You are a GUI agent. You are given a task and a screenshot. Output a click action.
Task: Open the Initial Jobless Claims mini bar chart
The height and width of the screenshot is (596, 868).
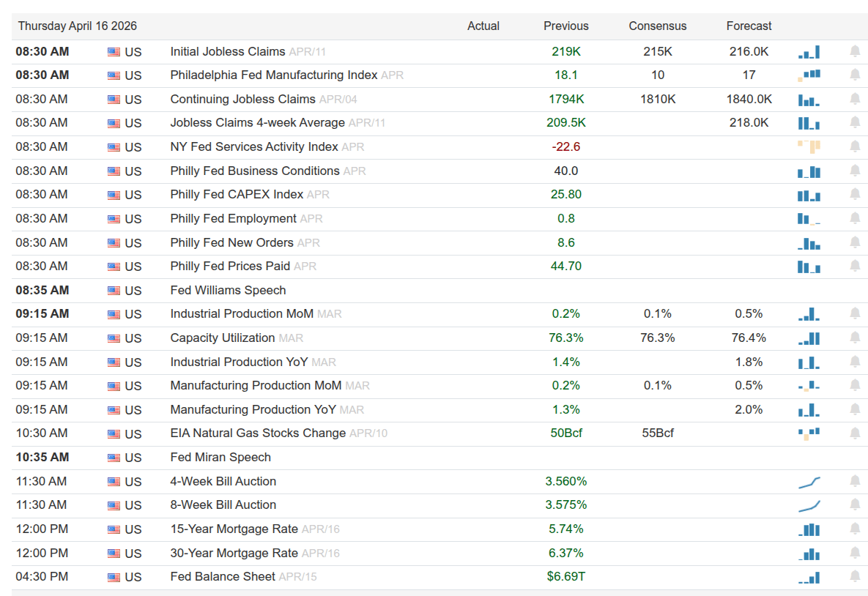point(809,52)
